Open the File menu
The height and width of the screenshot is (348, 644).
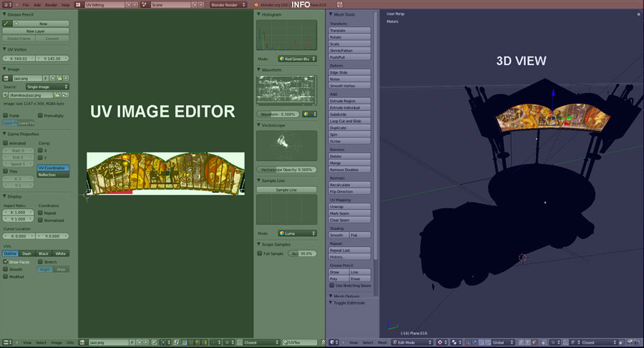coord(26,5)
